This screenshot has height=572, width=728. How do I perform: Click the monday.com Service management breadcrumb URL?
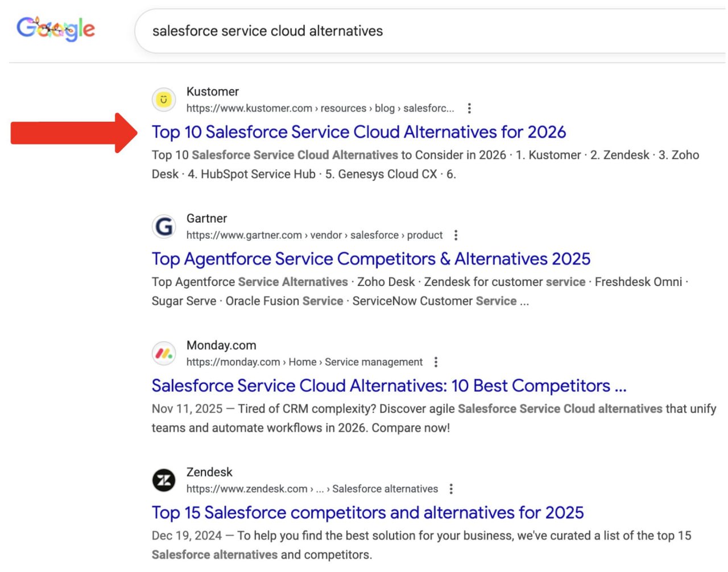(x=304, y=362)
